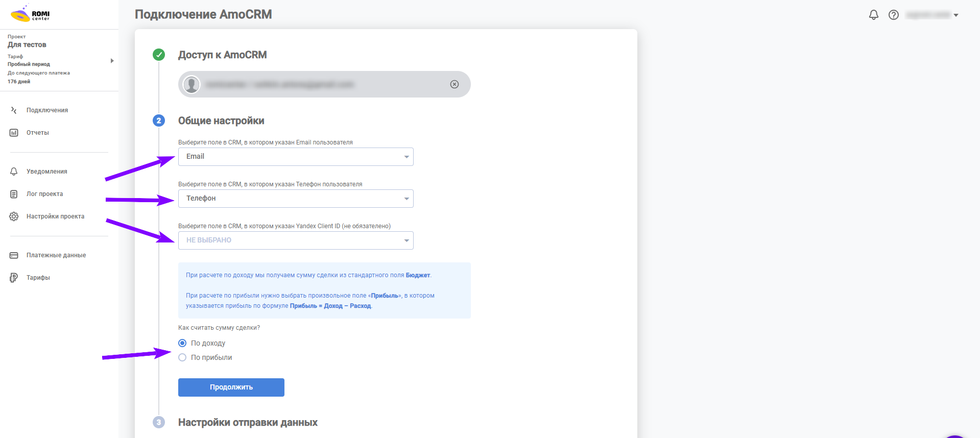This screenshot has width=980, height=438.
Task: Click the Тарифы ruble icon
Action: (x=14, y=278)
